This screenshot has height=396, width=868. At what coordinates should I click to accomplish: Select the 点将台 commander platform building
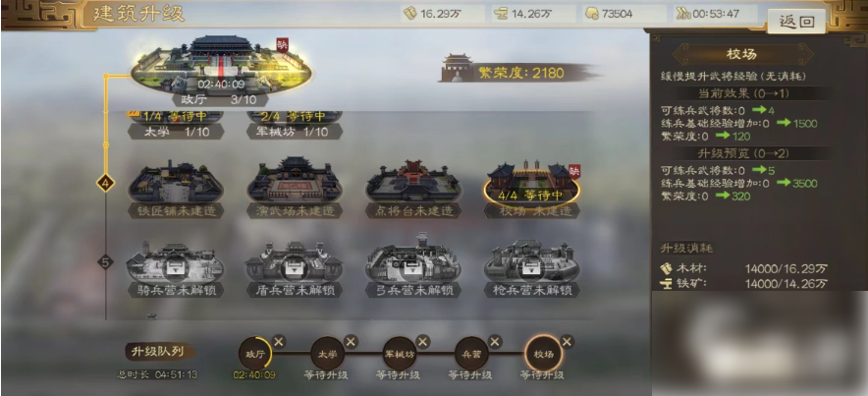pyautogui.click(x=413, y=189)
